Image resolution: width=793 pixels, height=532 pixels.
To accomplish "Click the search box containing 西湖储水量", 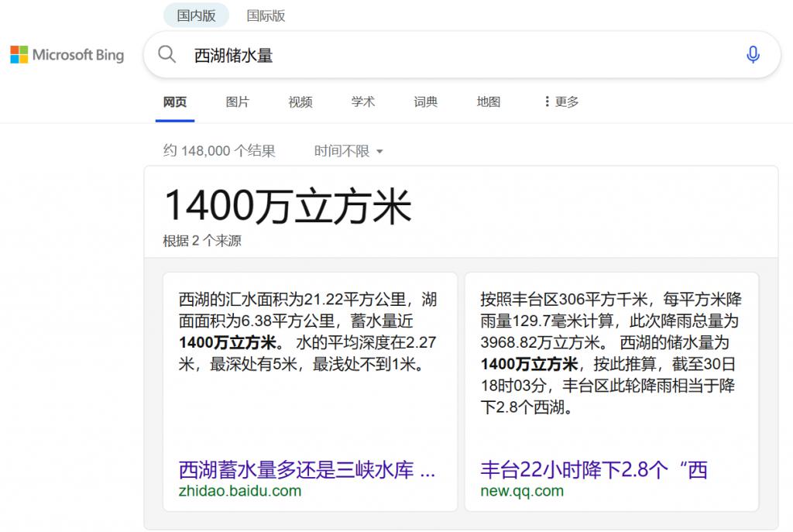I will pyautogui.click(x=457, y=55).
